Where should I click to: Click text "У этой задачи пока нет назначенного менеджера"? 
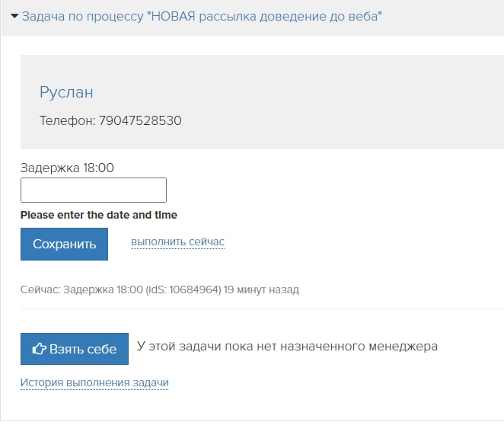287,347
